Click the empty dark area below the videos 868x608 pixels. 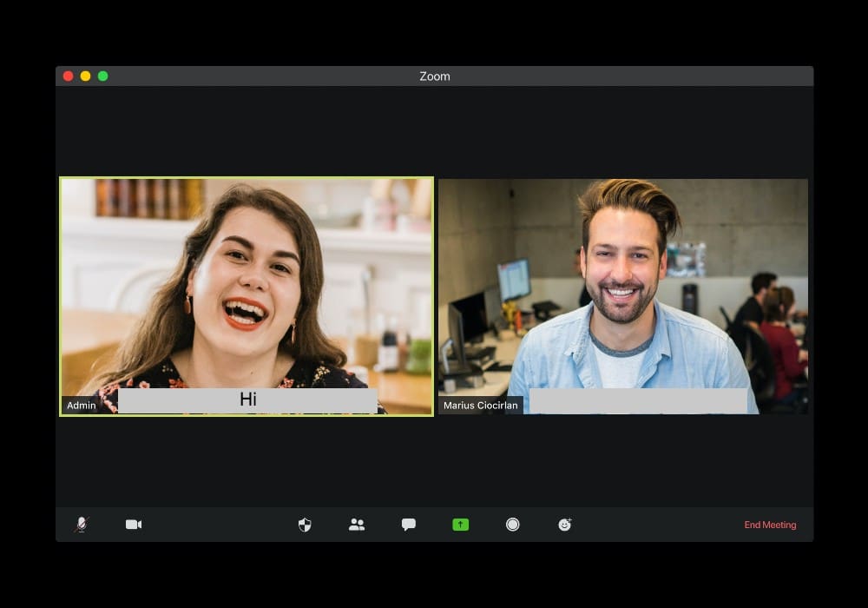point(434,460)
